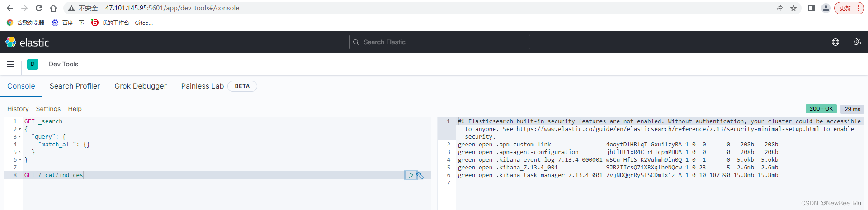
Task: Toggle fold marker at line 5
Action: (19, 152)
